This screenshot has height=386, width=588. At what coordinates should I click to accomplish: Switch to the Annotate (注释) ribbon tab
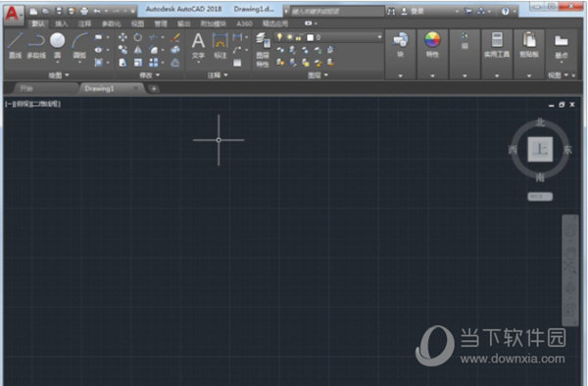84,24
